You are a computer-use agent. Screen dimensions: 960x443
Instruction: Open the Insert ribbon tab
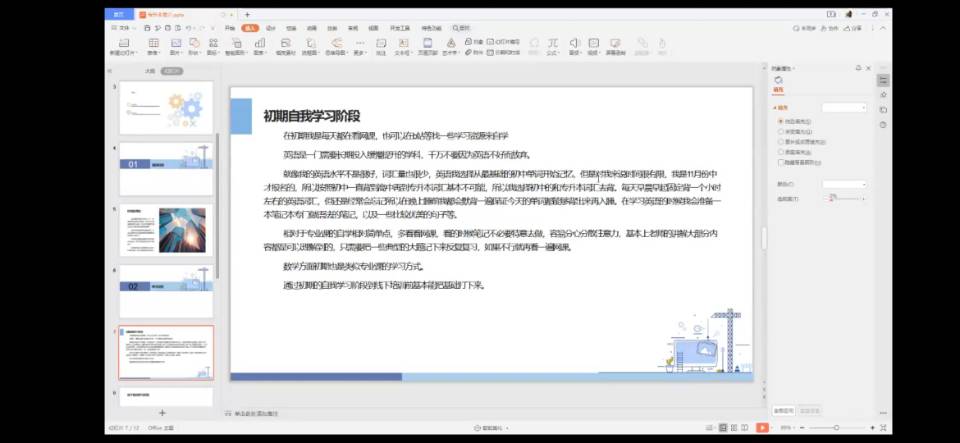(251, 29)
